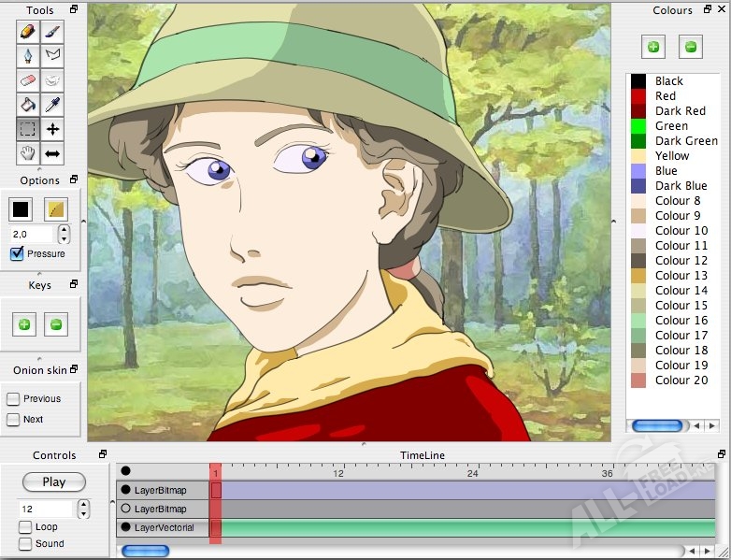Turn on the Loop checkbox
731x560 pixels.
(x=25, y=527)
